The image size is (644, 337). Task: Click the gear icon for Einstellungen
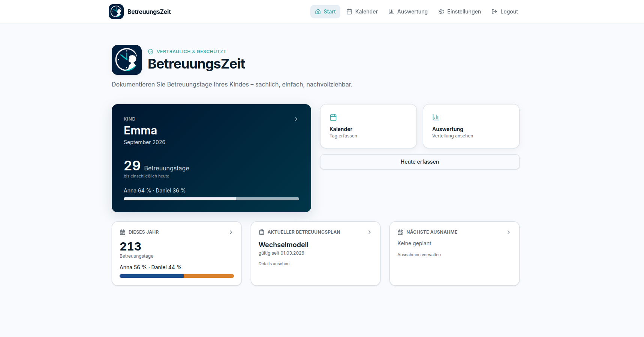(441, 12)
